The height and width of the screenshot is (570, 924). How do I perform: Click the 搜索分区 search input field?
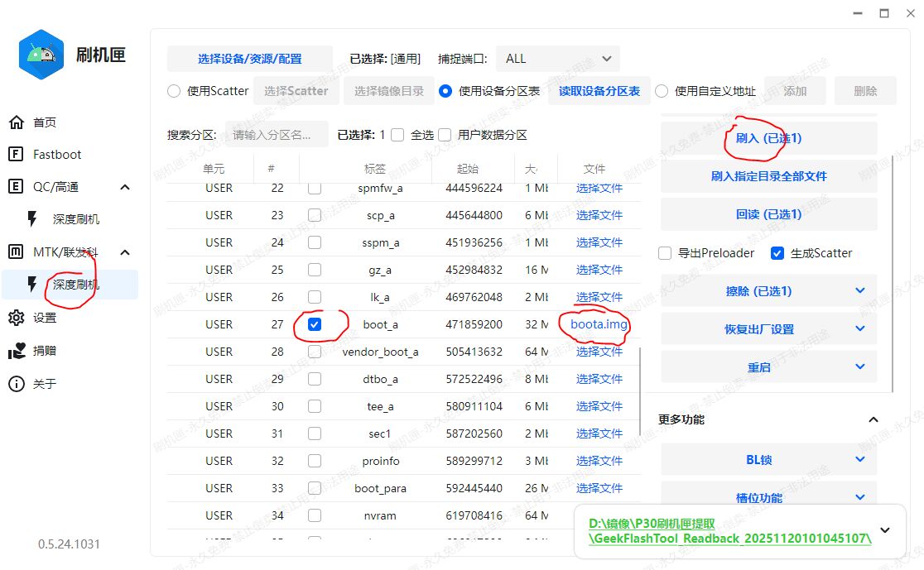[276, 135]
